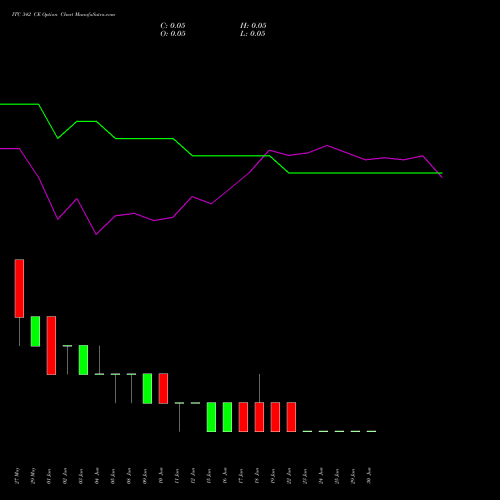Viewport: 500px width, 500px height.
Task: Click the 27 May date label
Action: tap(17, 476)
